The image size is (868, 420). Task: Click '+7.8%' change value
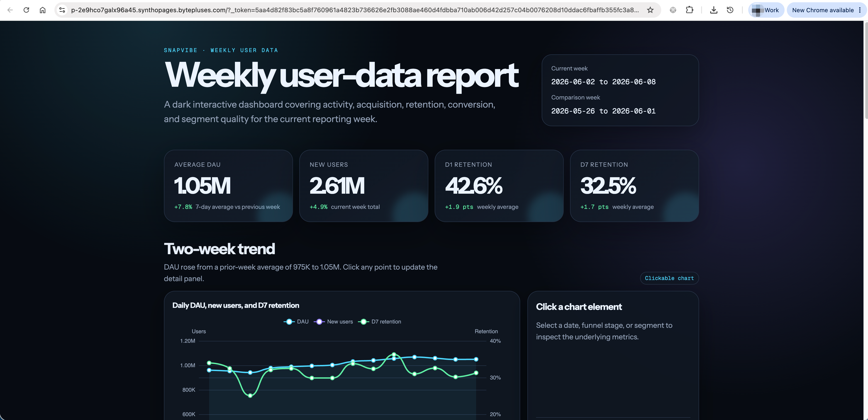coord(183,207)
